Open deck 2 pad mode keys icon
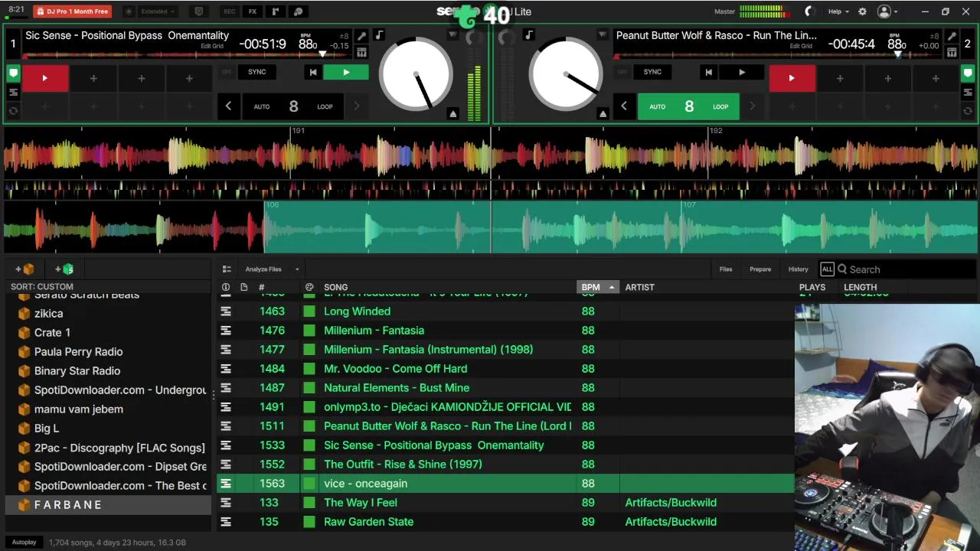980x551 pixels. (952, 52)
